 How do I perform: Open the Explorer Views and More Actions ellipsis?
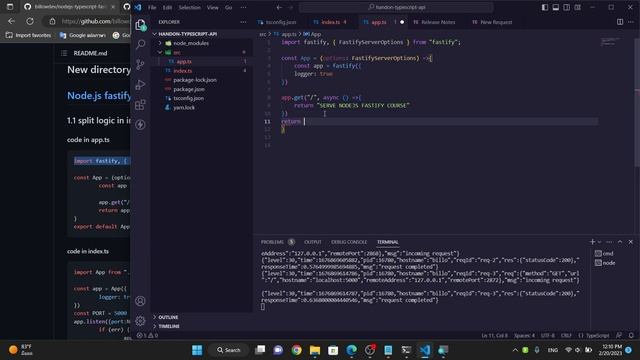[243, 22]
